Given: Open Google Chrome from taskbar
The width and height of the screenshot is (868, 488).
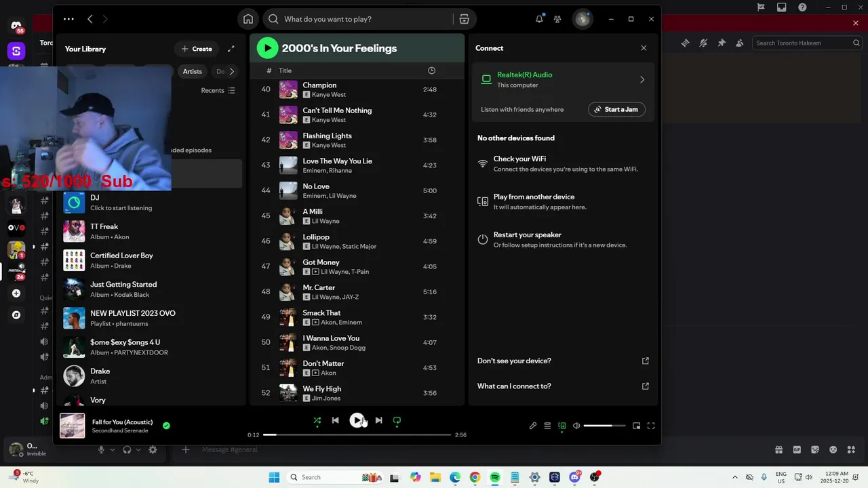Looking at the screenshot, I should (475, 477).
